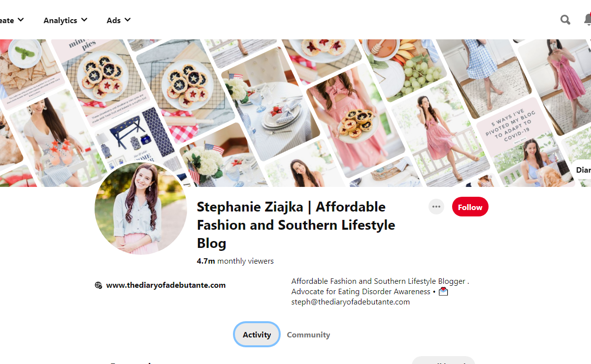Screen dimensions: 591x364
Task: Switch to the Community tab
Action: pyautogui.click(x=308, y=335)
